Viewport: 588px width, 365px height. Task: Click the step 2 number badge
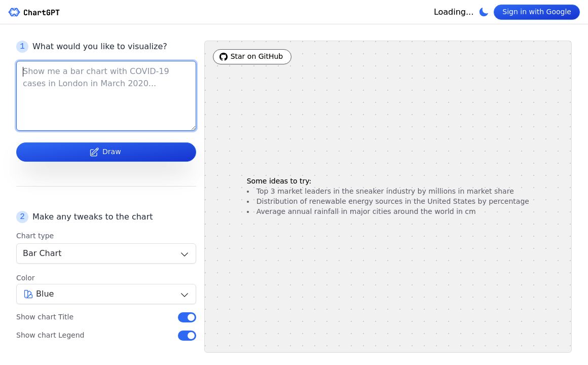tap(22, 217)
